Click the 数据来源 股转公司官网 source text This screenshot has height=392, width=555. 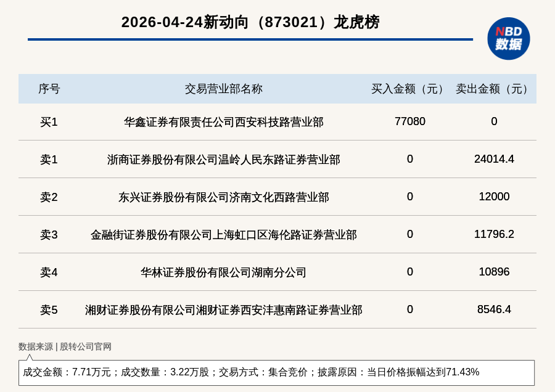(65, 347)
